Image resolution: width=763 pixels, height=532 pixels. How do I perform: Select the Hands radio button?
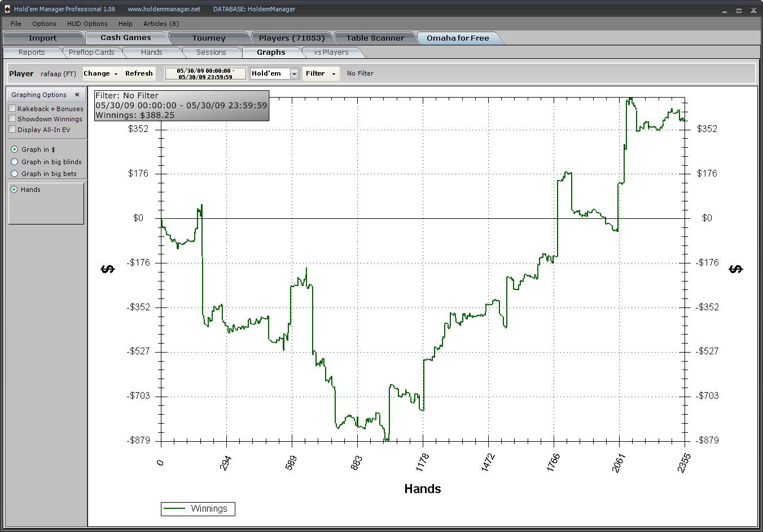coord(14,190)
